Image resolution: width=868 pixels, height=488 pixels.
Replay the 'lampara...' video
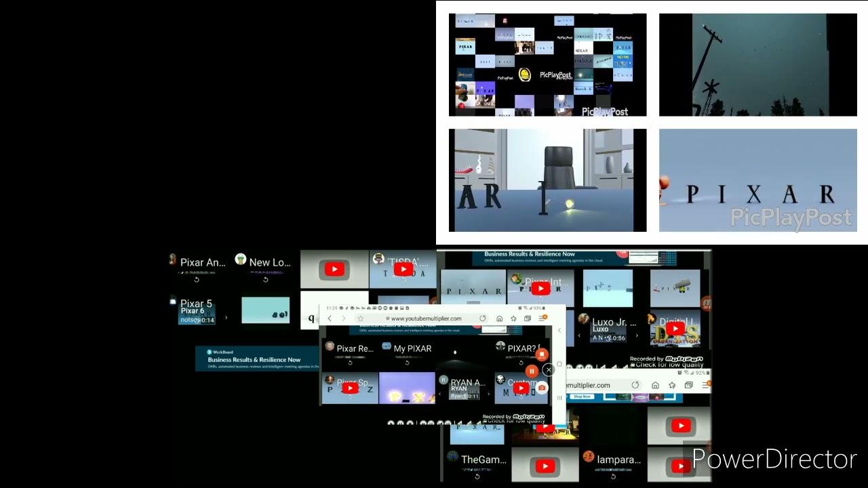pyautogui.click(x=613, y=476)
